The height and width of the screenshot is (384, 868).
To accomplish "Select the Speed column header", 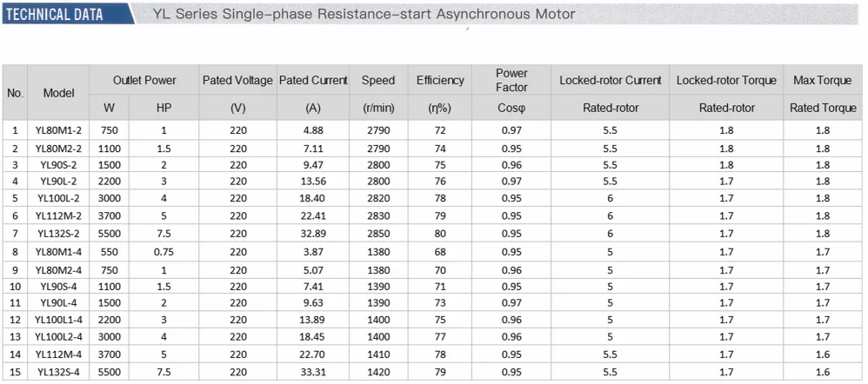I will coord(378,80).
